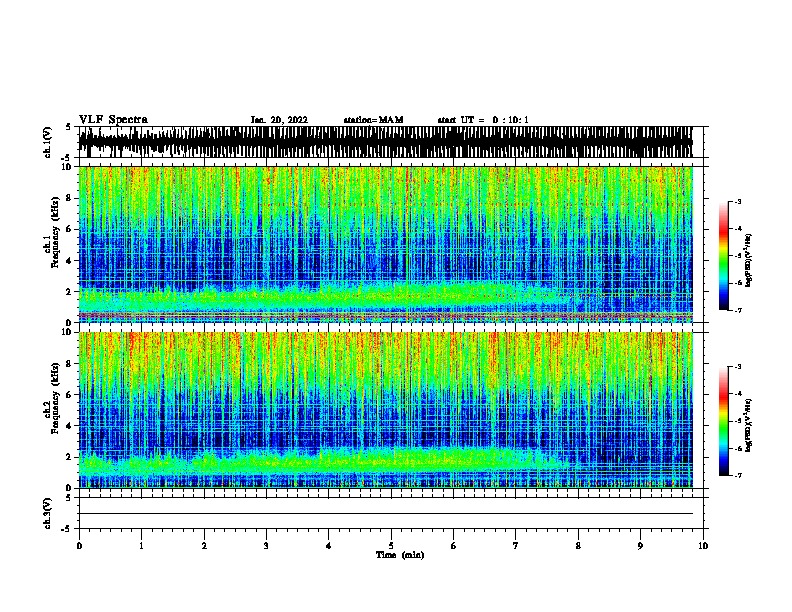792x612 pixels.
Task: Click the Time (min) axis label
Action: [400, 555]
